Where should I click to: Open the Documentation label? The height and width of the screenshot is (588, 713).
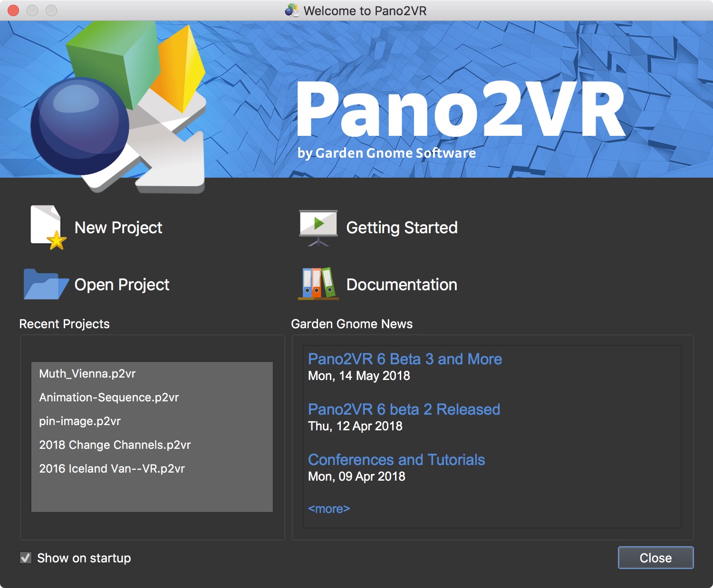(402, 285)
